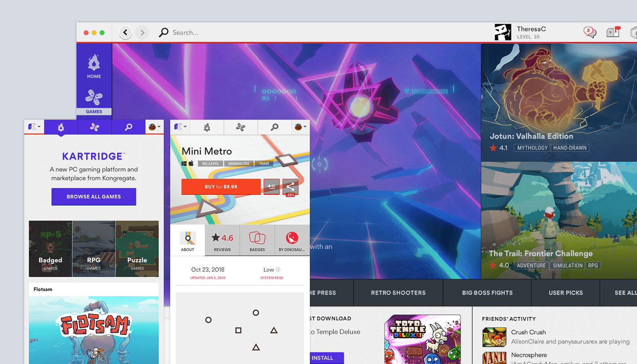Click games icon in Mini Metro panel
Viewport: 637px width, 364px height.
click(x=241, y=127)
